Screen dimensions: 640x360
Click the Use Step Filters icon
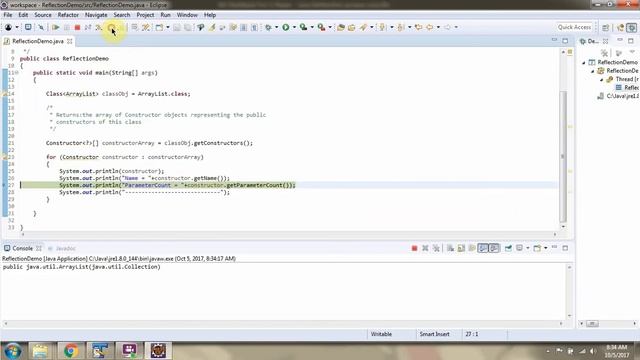coord(145,27)
